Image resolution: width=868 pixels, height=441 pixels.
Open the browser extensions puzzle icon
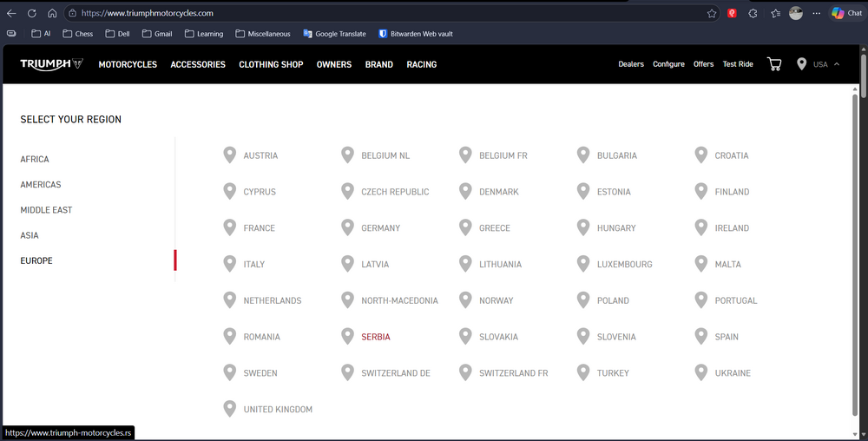(753, 13)
